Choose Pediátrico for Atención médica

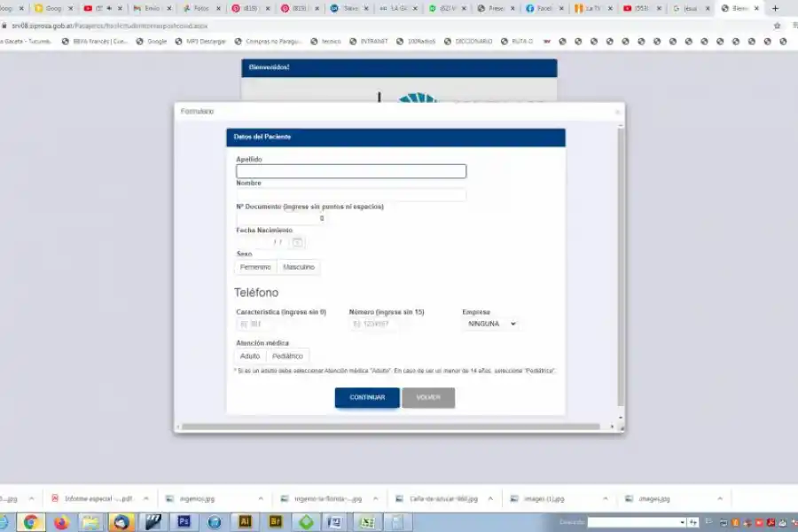point(287,356)
